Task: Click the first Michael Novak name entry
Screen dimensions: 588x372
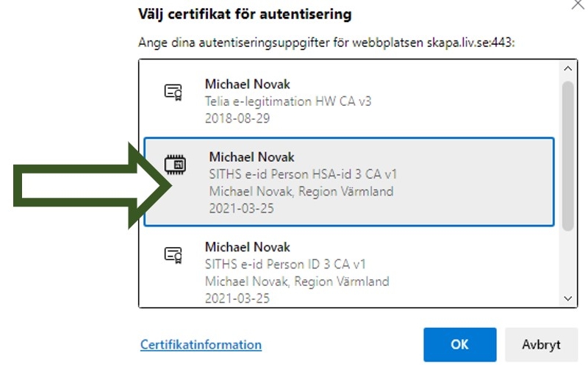Action: pyautogui.click(x=248, y=84)
